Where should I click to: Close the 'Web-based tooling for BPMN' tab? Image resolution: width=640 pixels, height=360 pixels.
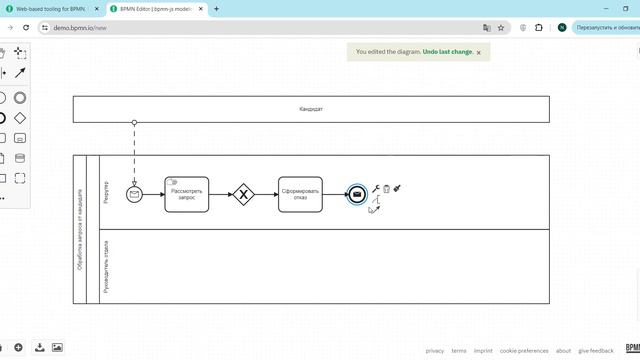coord(97,9)
